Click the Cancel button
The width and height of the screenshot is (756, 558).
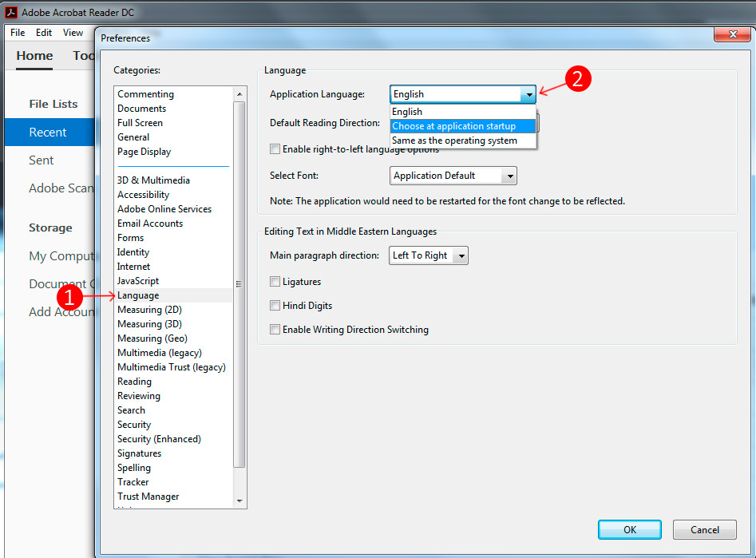pos(704,529)
